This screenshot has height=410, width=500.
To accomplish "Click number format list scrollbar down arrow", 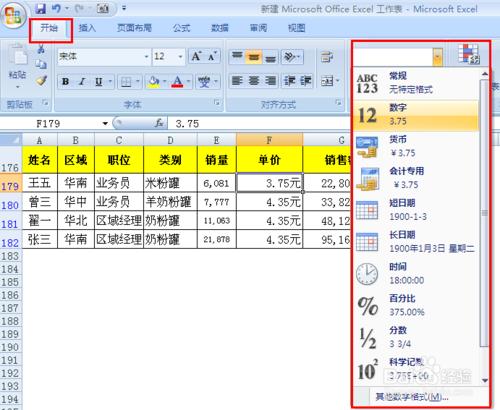I will pyautogui.click(x=485, y=380).
